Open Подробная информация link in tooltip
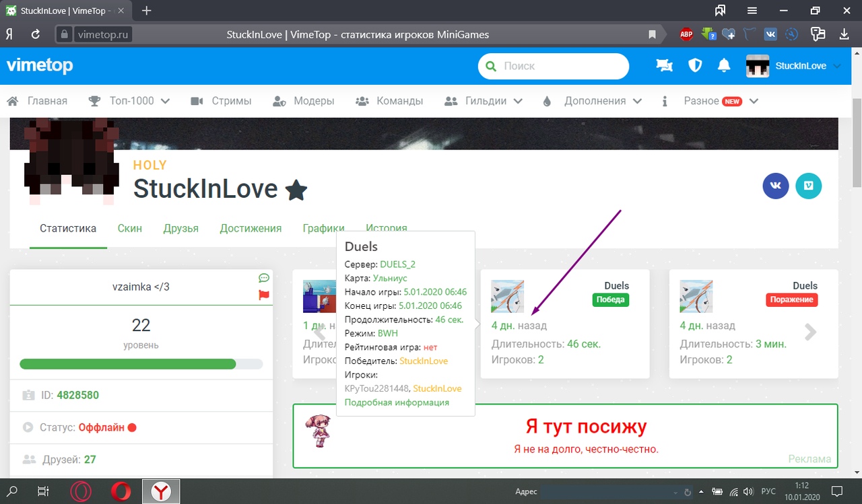Screen dimensions: 862x504 [x=397, y=402]
